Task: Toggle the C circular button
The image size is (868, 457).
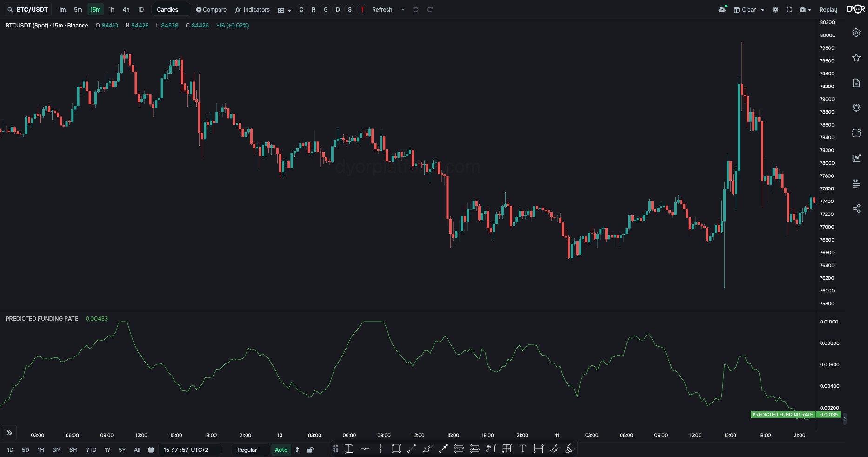Action: click(301, 10)
